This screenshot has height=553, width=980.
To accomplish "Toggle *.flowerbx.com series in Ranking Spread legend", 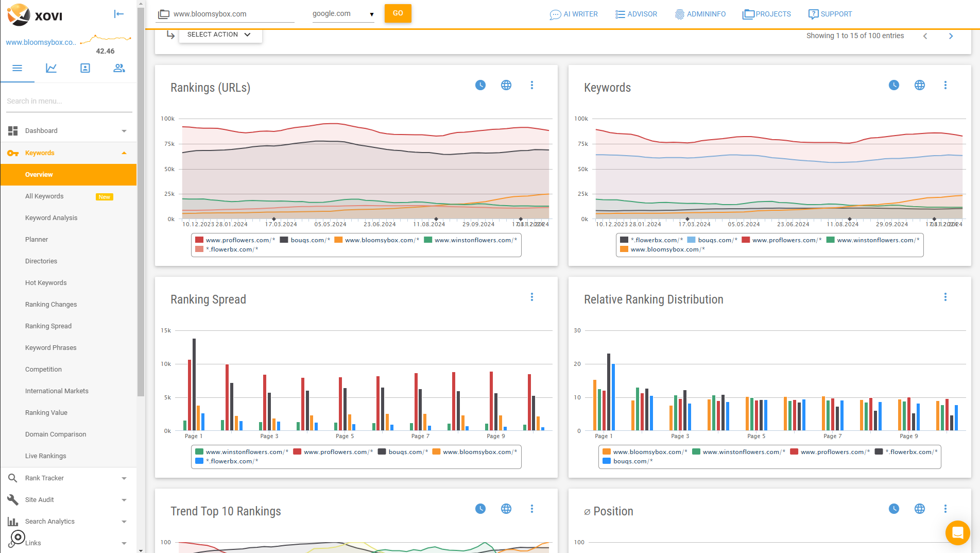I will click(227, 461).
